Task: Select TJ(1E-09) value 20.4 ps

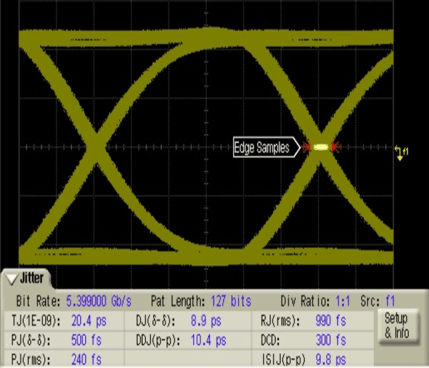Action: click(89, 321)
